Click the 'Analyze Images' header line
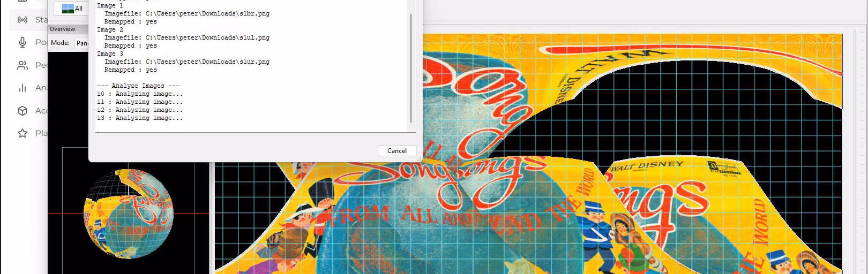Image resolution: width=868 pixels, height=274 pixels. pos(138,86)
